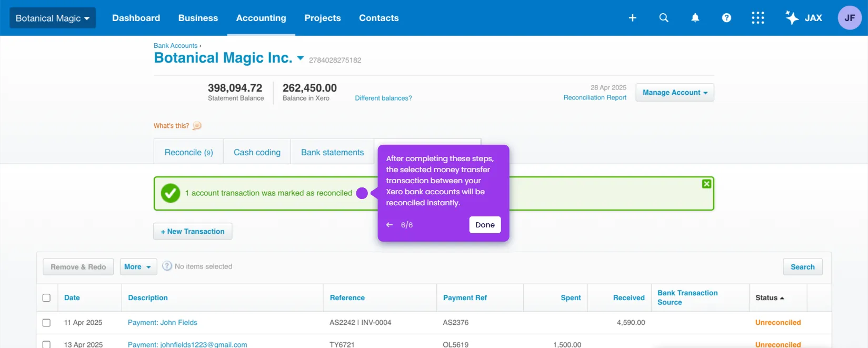Image resolution: width=868 pixels, height=348 pixels.
Task: Open the app launcher grid icon
Action: (x=757, y=18)
